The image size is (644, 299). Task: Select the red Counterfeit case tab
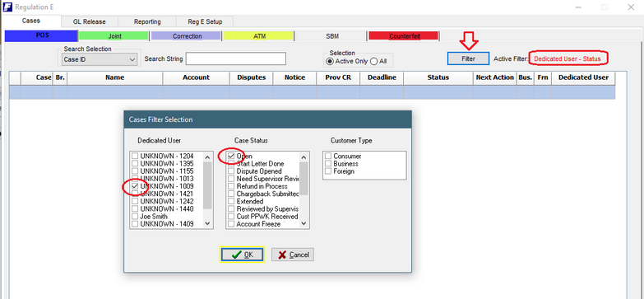click(x=404, y=36)
